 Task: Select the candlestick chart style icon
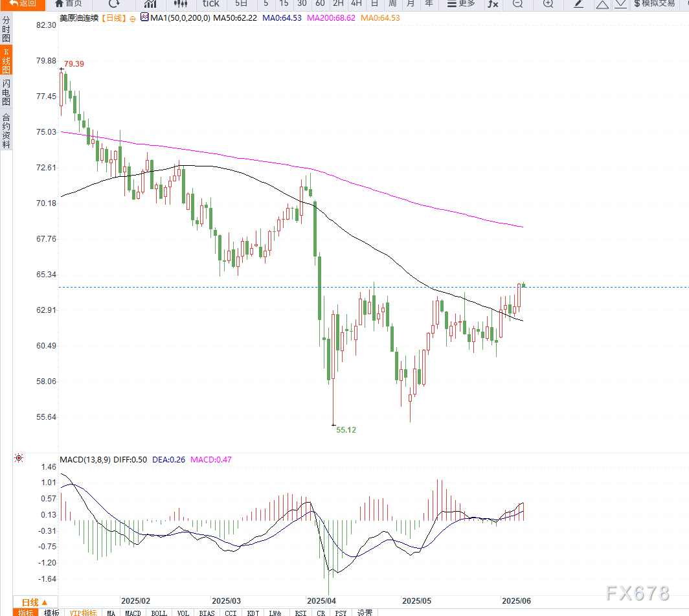pyautogui.click(x=180, y=3)
